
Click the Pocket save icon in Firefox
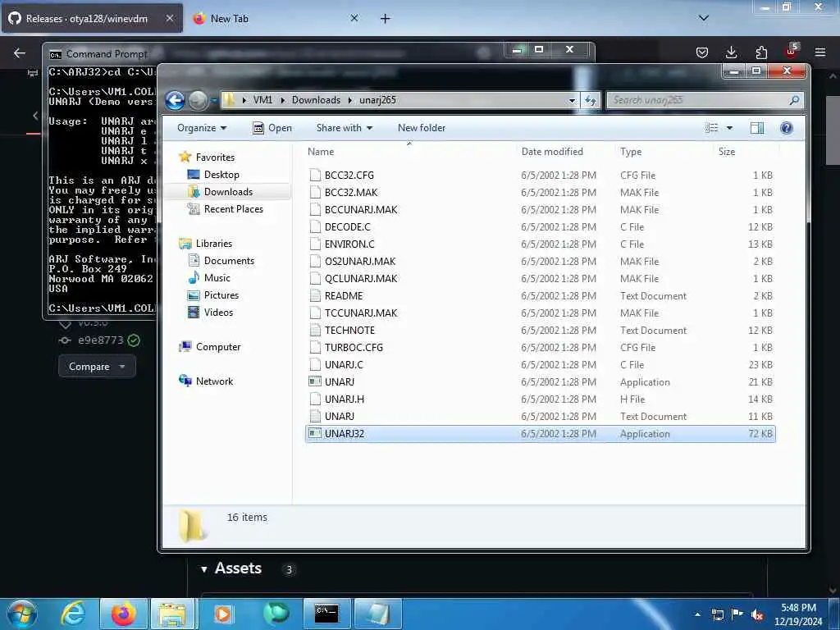point(702,52)
